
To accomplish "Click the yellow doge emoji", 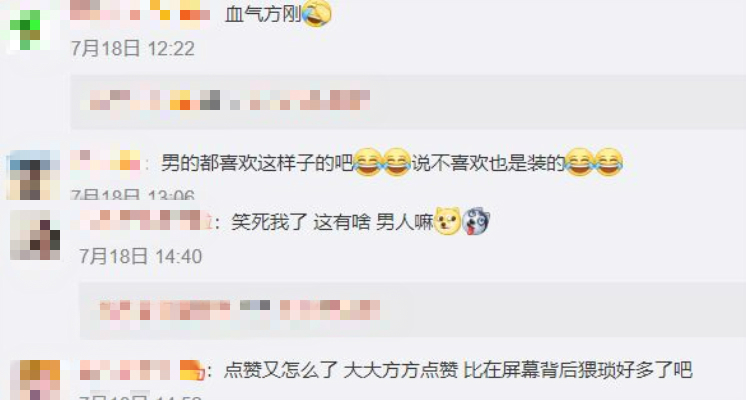I will 448,221.
